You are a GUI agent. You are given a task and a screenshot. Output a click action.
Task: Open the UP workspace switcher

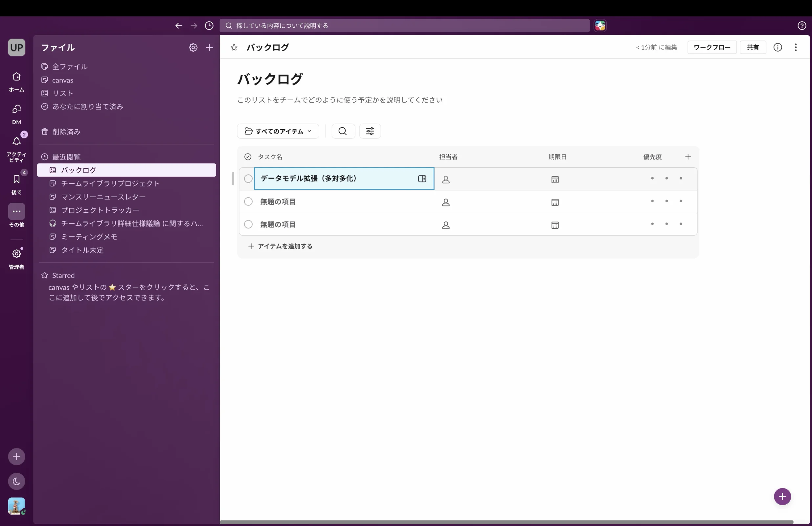pos(16,47)
